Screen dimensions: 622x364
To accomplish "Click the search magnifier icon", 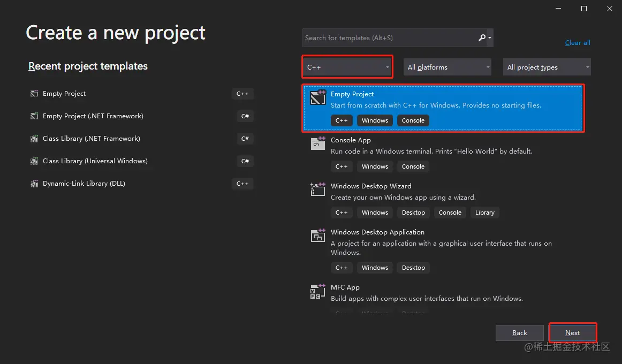I will (x=482, y=37).
